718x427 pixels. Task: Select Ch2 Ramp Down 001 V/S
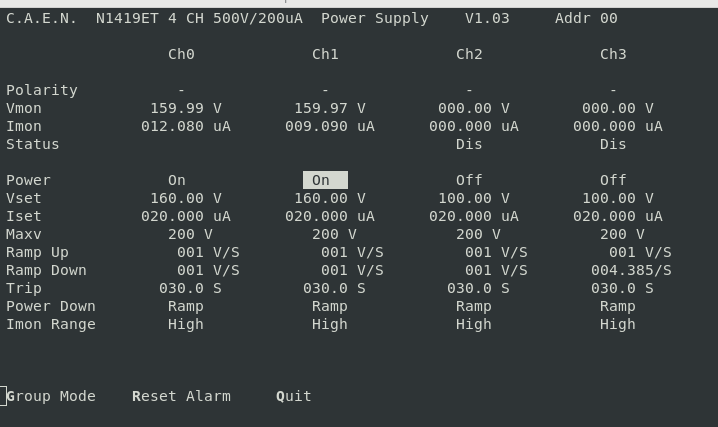tap(496, 270)
